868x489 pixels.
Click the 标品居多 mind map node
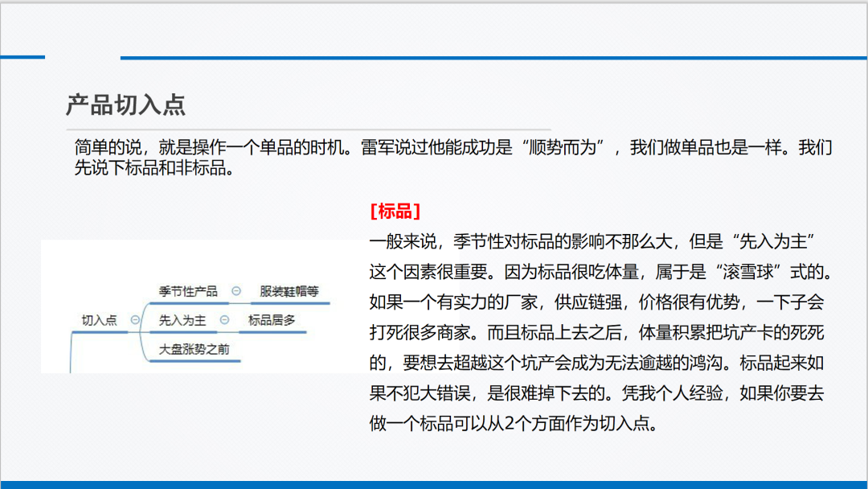[x=272, y=320]
